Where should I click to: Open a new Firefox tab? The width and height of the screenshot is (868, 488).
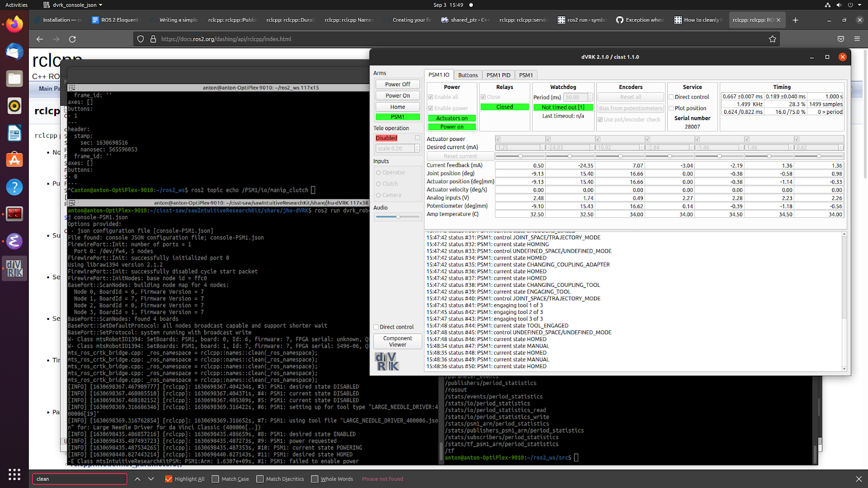pos(795,20)
